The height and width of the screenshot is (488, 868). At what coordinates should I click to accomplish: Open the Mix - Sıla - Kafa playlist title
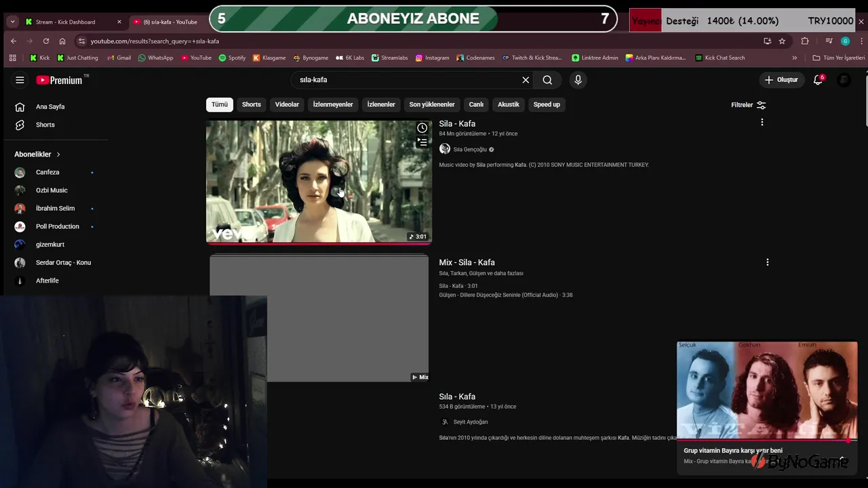[x=467, y=262]
